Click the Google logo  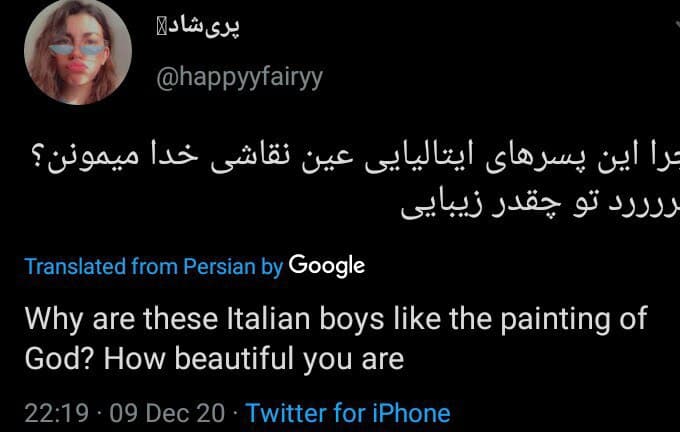pos(327,266)
